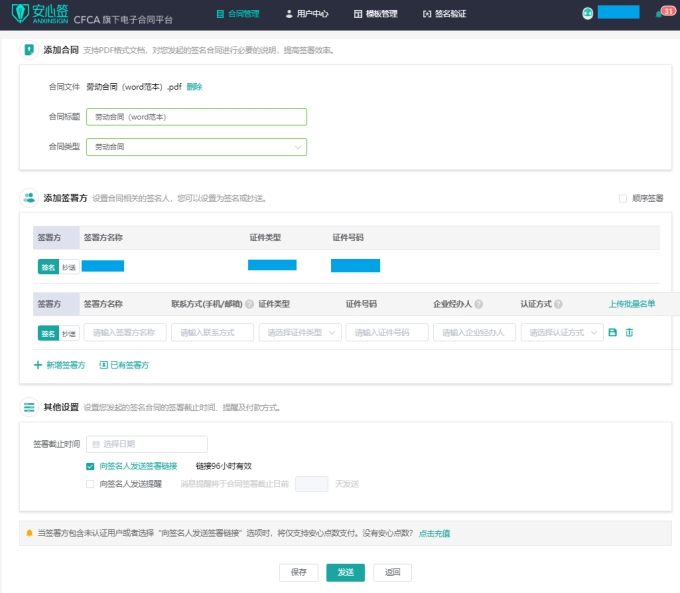
Task: Check the 向签名人发送提醒 checkbox
Action: tap(91, 483)
